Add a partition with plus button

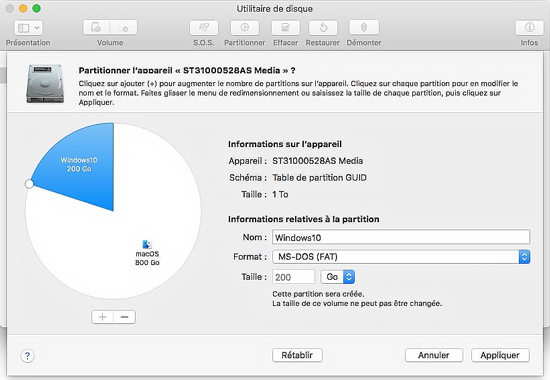(102, 317)
